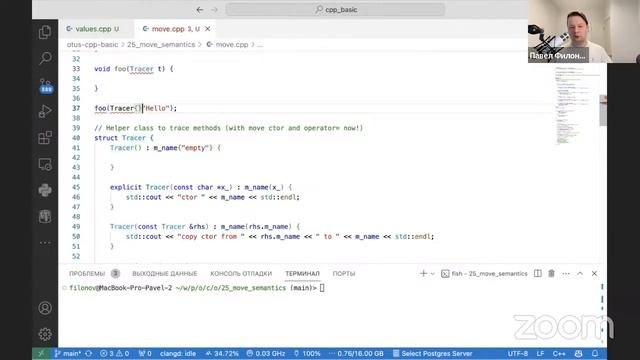Open the ПРОБЛЕМЫ panel tab

pos(87,273)
